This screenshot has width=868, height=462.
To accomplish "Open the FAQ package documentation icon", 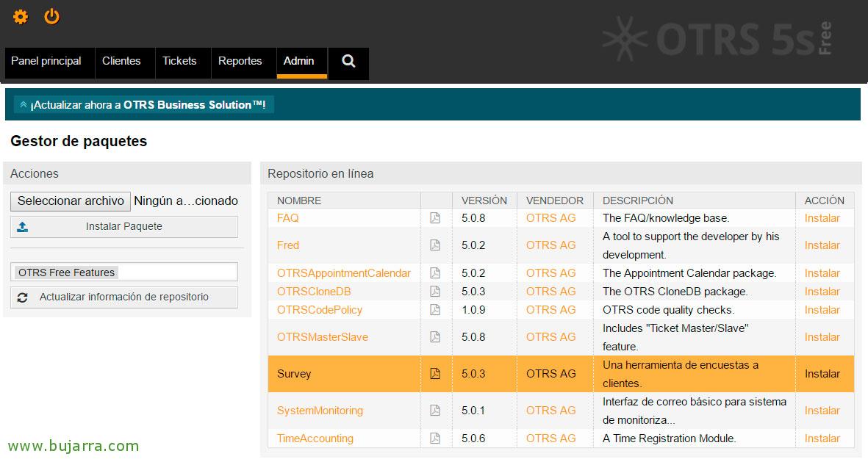I will [435, 218].
